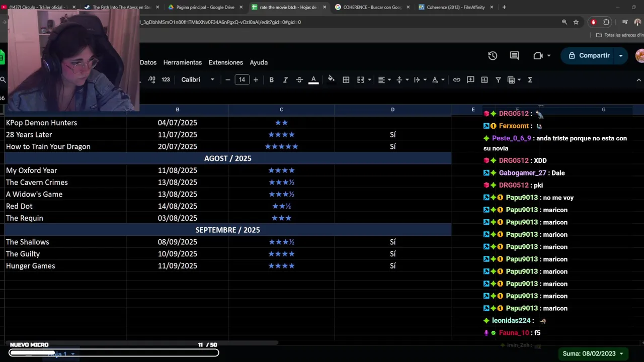This screenshot has width=644, height=362.
Task: Open the fill color paint bucket
Action: [331, 79]
